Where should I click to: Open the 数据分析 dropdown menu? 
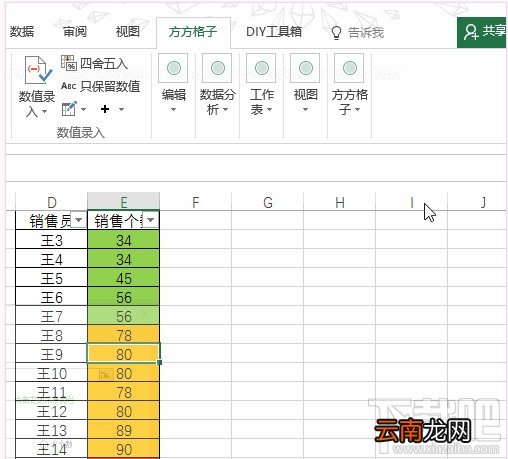coord(226,109)
